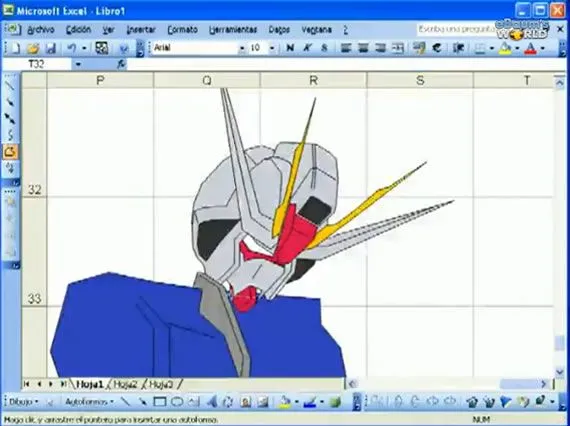Open the Insertar menu
Viewport: 570px width, 426px height.
coord(141,30)
